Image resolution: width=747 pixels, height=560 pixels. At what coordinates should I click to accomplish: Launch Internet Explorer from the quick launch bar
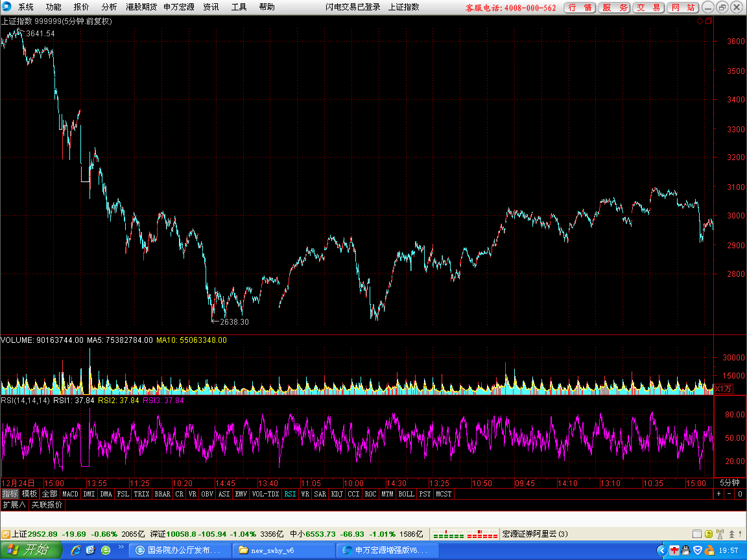pos(76,550)
